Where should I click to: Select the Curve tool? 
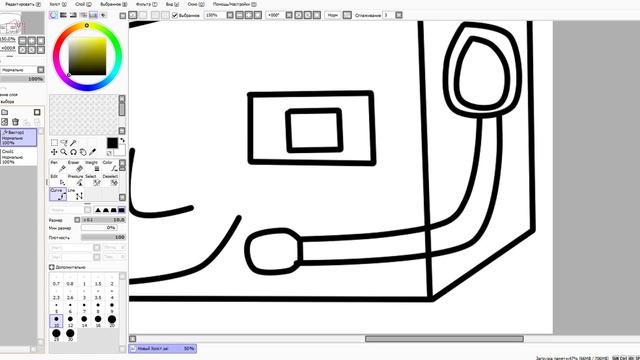pos(58,194)
